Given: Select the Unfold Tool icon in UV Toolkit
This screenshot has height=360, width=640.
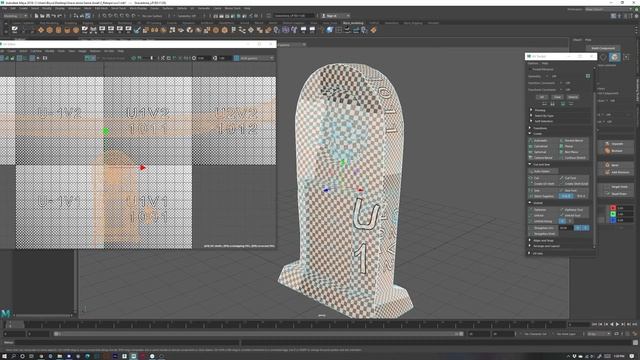Looking at the screenshot, I should point(562,215).
